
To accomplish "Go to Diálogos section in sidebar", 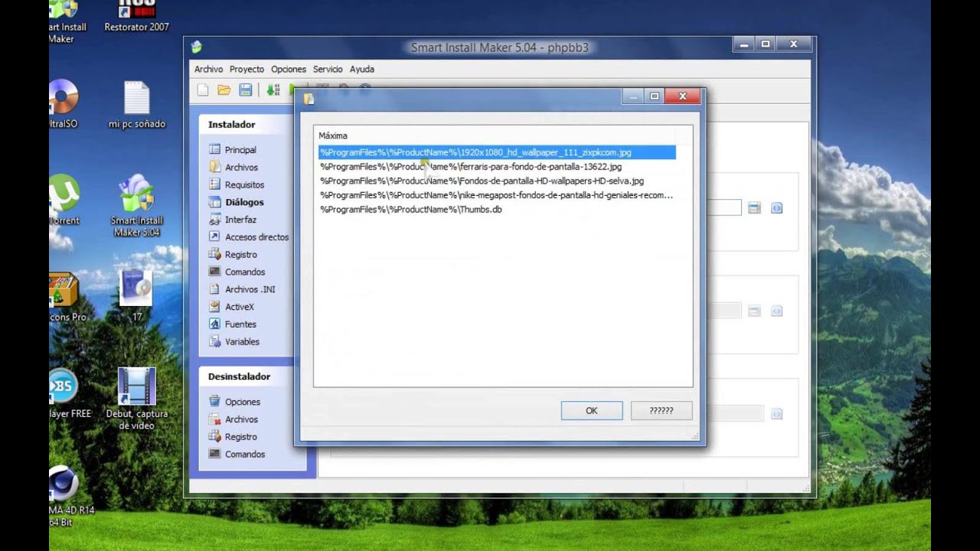I will coord(244,202).
